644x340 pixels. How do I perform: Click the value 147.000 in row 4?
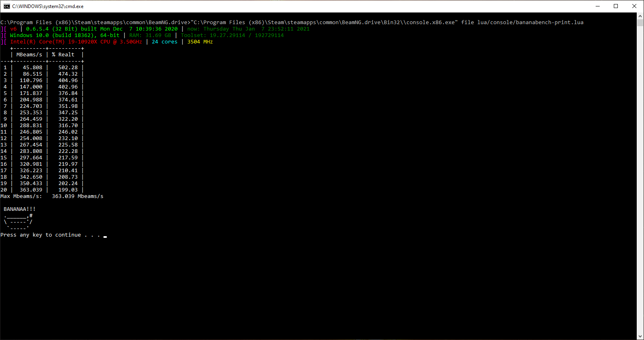31,87
